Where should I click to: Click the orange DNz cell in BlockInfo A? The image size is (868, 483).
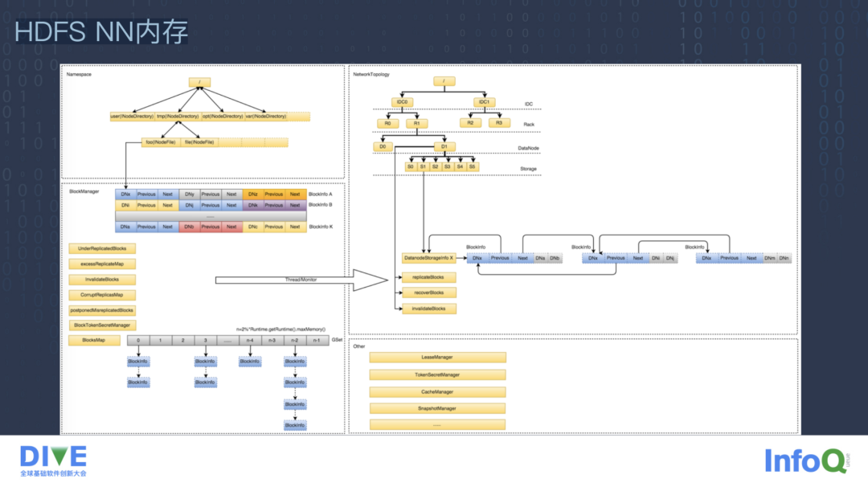[x=253, y=194]
